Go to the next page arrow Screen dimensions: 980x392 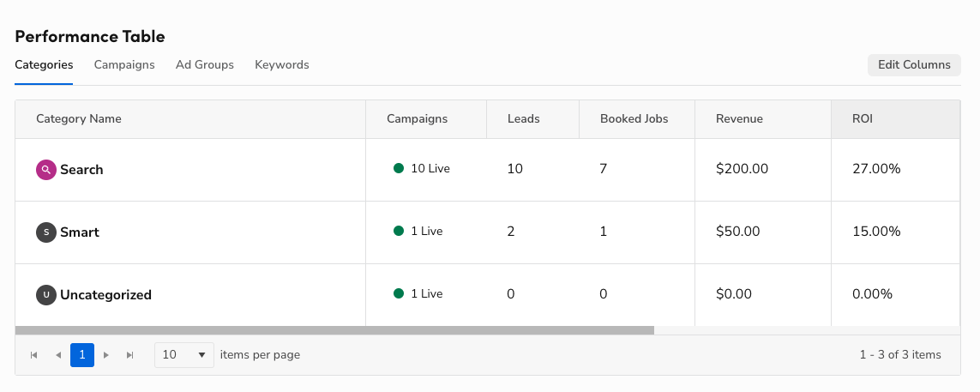coord(106,355)
